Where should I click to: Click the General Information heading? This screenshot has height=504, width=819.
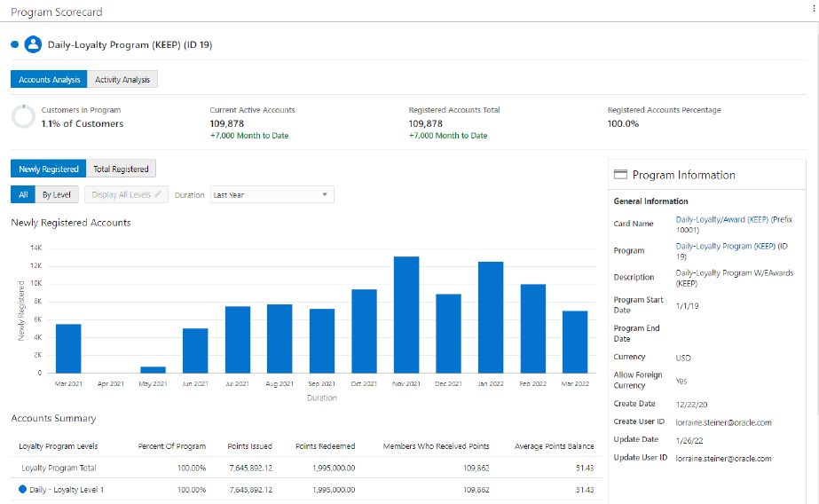click(650, 201)
